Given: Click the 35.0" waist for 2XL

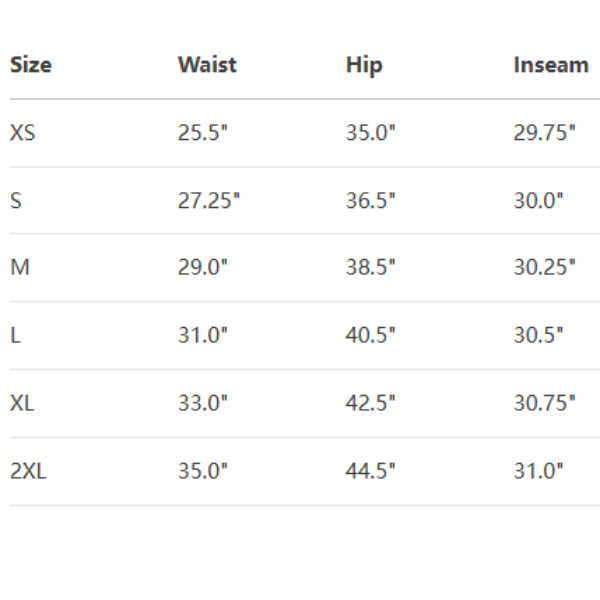Looking at the screenshot, I should point(203,471).
